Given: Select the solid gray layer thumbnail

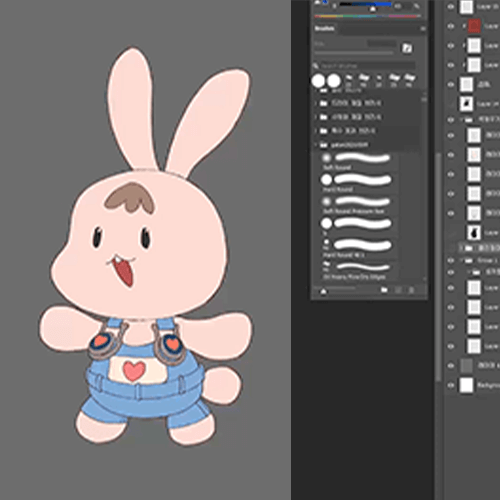Looking at the screenshot, I should click(x=466, y=366).
